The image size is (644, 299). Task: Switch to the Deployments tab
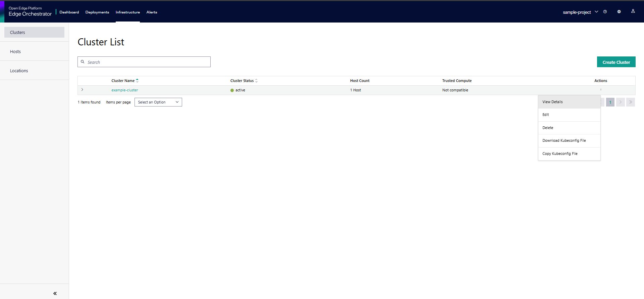click(97, 12)
